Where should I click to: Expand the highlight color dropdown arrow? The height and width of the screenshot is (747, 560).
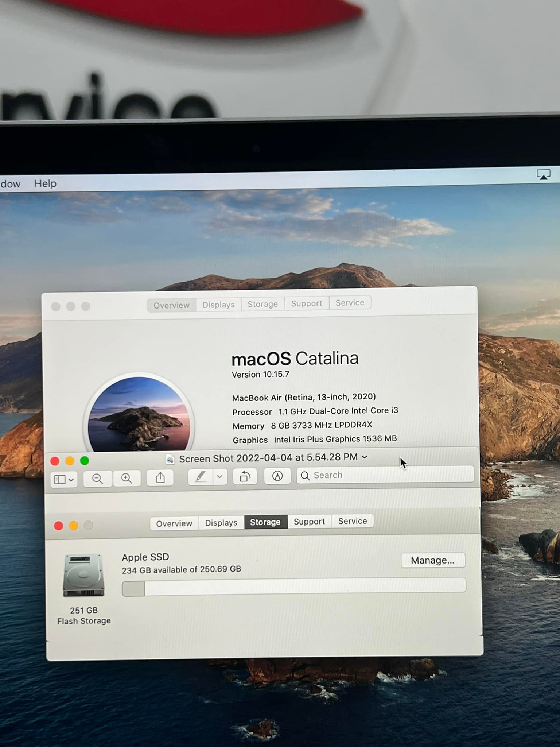coord(220,476)
